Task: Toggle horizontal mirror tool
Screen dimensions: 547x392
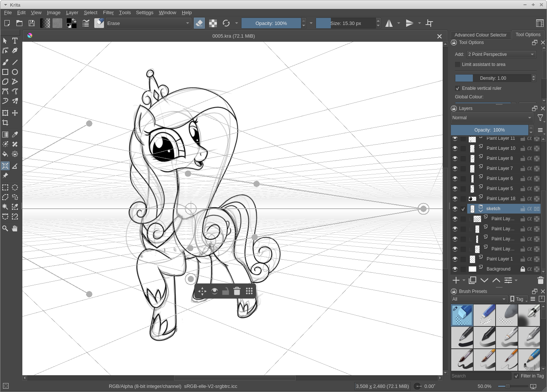Action: point(389,23)
